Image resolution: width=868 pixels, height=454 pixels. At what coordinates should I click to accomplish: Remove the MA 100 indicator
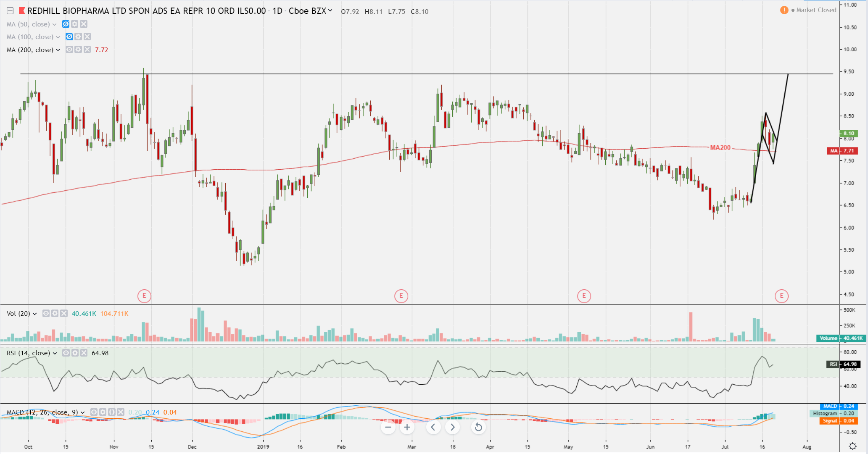click(87, 37)
